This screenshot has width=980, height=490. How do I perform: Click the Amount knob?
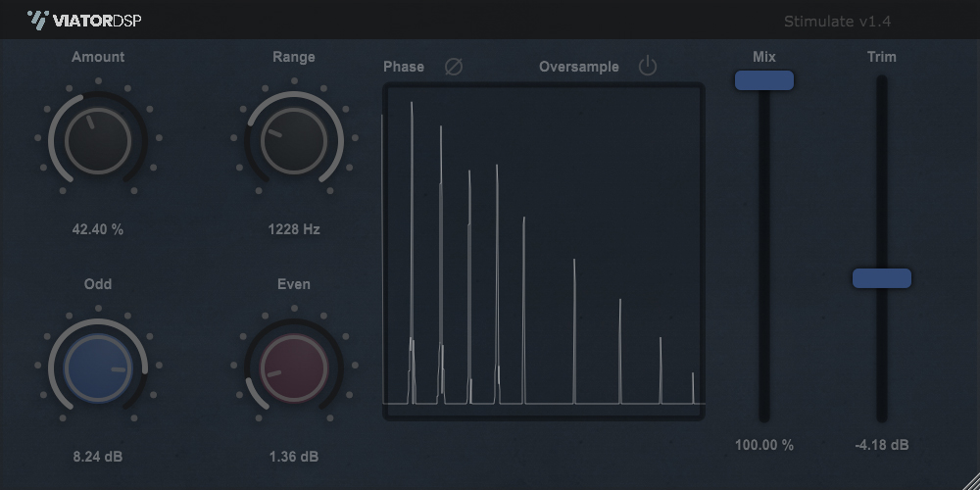[98, 140]
